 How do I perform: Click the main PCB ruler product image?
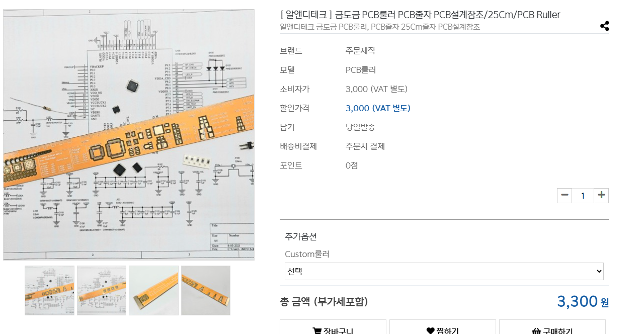tap(129, 135)
